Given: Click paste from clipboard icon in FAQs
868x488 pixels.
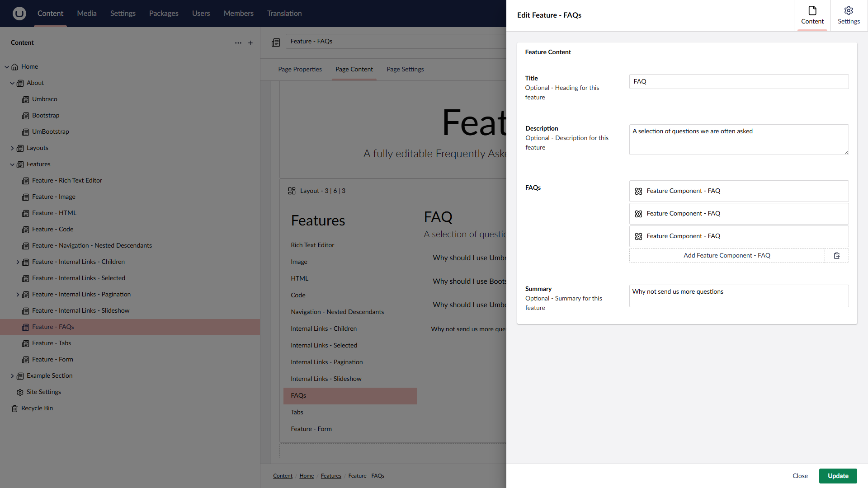Looking at the screenshot, I should 837,256.
